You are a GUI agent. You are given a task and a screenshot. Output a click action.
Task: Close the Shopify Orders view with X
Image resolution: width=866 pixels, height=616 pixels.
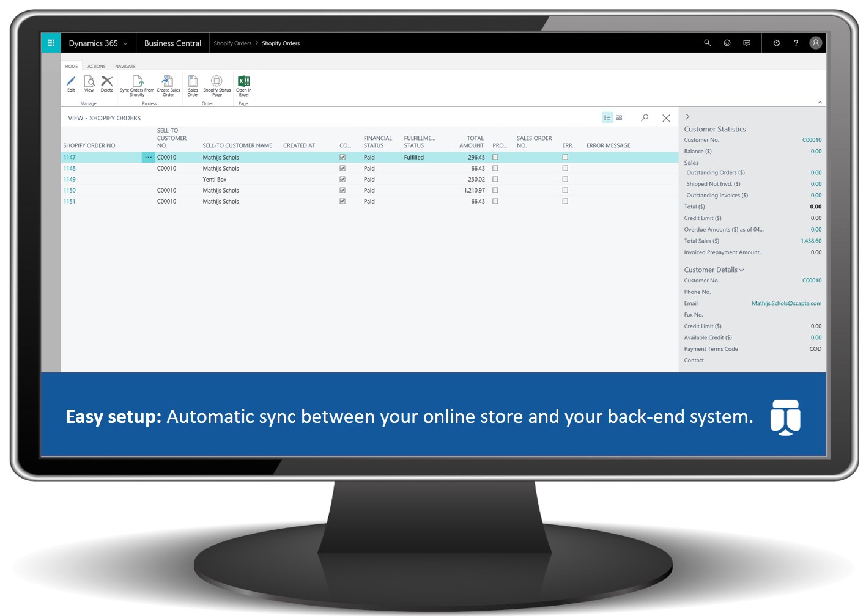(666, 118)
